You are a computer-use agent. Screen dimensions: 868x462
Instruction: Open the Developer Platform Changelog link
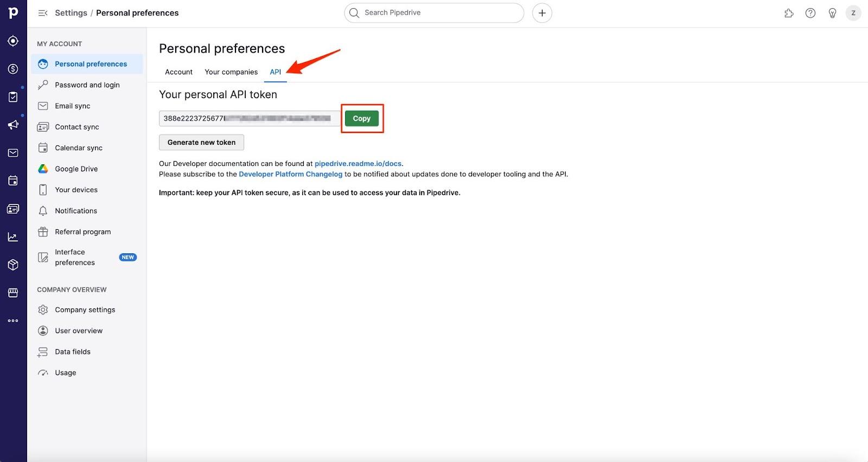pos(290,175)
